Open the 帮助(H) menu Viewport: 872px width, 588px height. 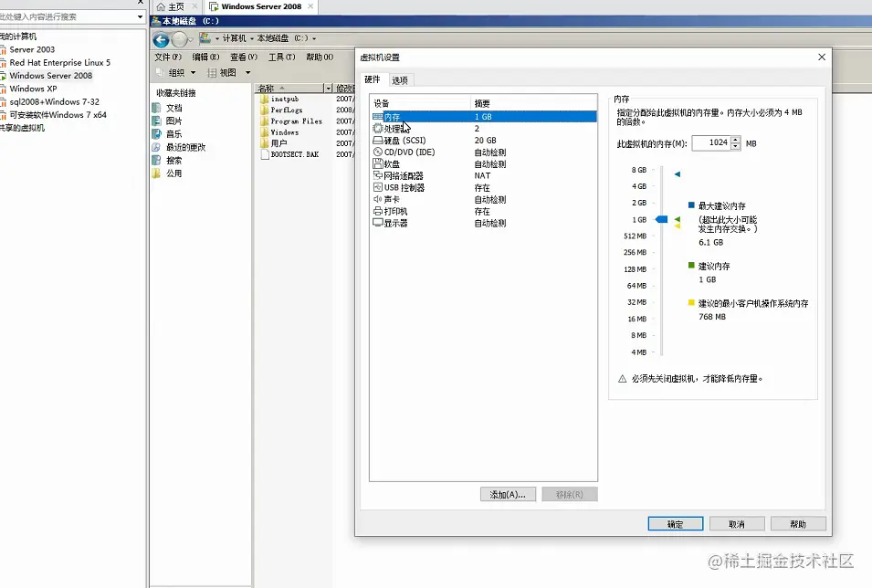(320, 57)
